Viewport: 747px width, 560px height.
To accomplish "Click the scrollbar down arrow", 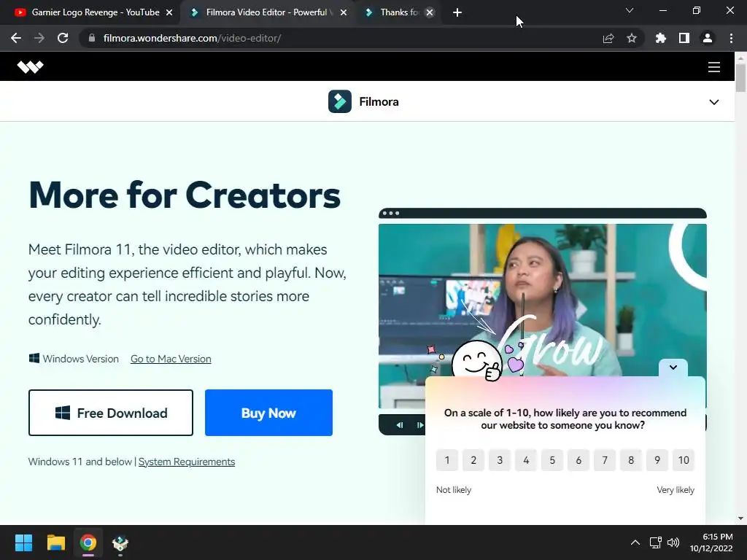I will click(740, 518).
